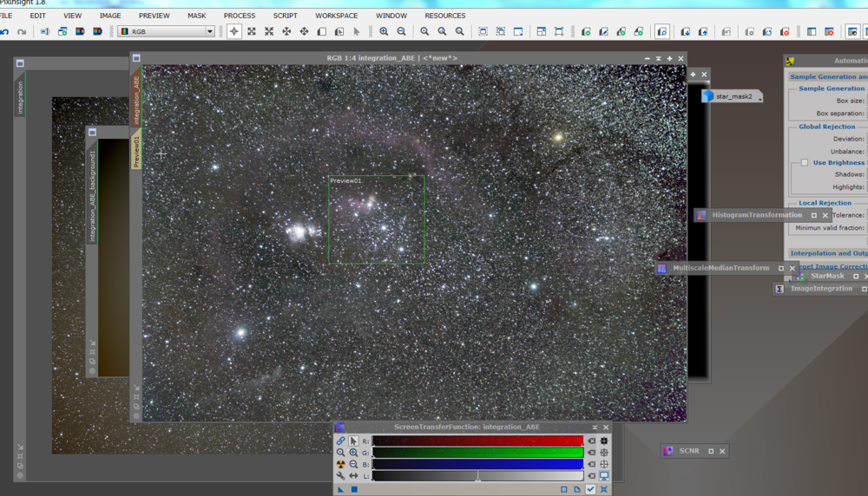This screenshot has height=496, width=868.
Task: Click the HistogramTransformation process icon
Action: coord(700,215)
